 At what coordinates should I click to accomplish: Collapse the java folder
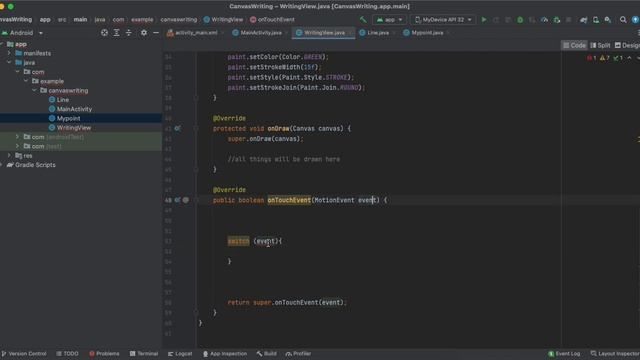(9, 62)
